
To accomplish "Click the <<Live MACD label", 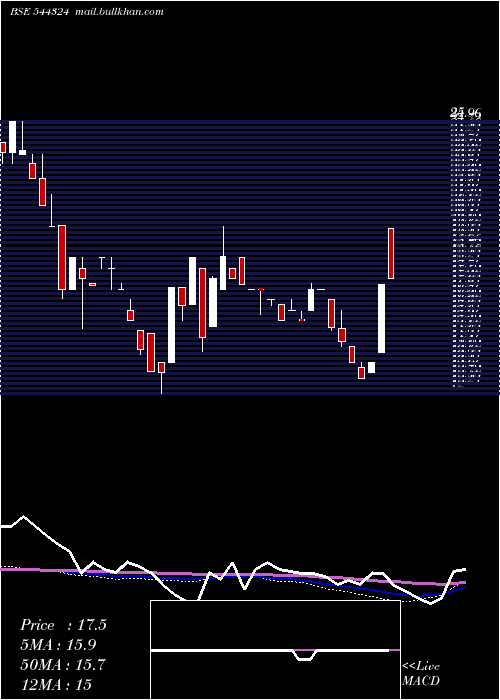I will tap(421, 673).
